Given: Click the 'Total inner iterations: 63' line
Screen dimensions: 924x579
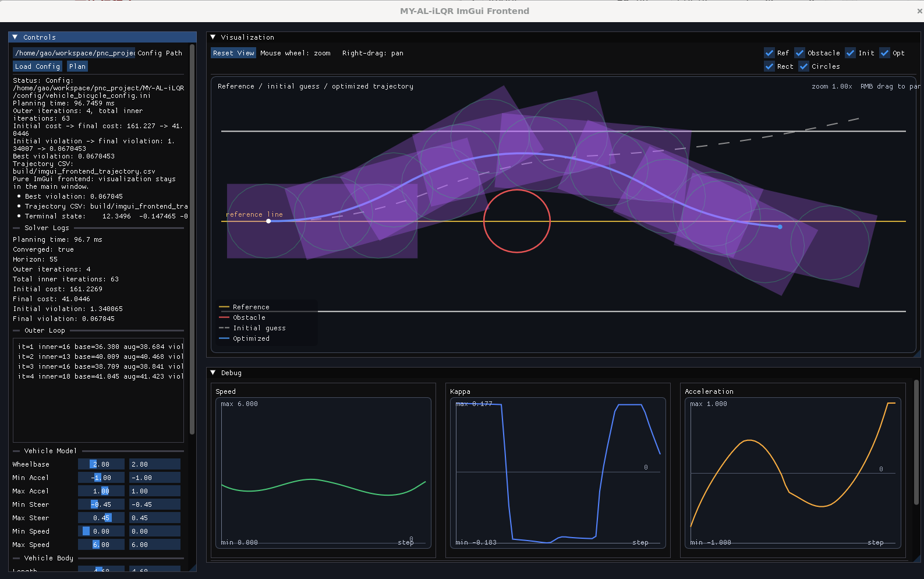Looking at the screenshot, I should [66, 279].
